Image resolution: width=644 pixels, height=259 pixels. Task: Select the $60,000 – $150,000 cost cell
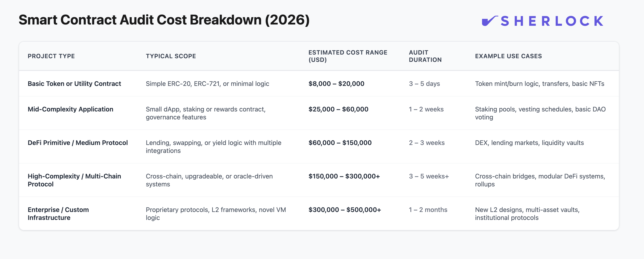tap(340, 143)
